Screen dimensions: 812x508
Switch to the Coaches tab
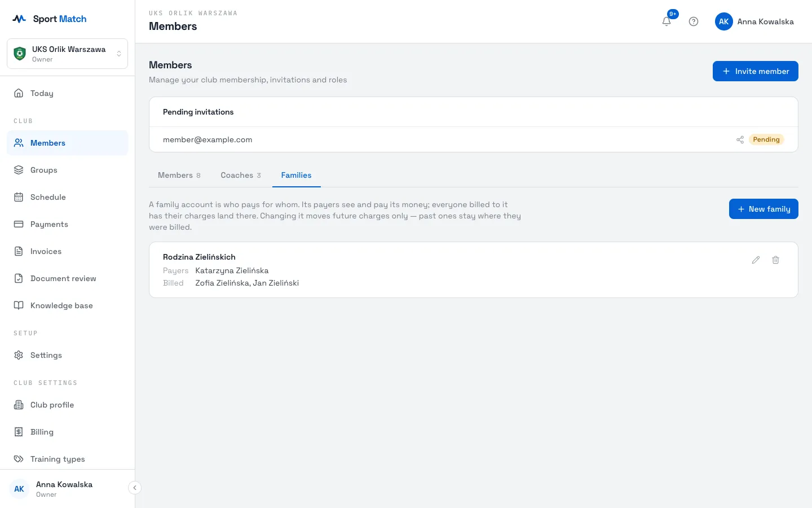[x=241, y=176]
